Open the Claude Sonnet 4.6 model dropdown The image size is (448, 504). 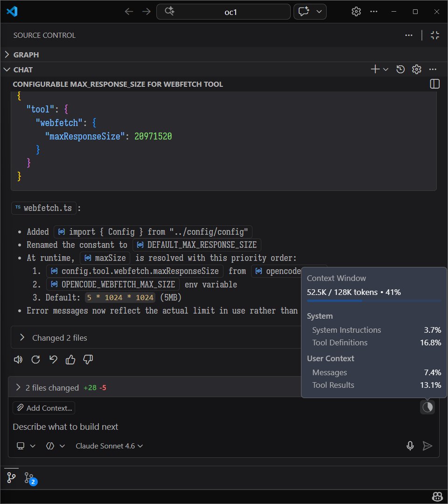(109, 446)
